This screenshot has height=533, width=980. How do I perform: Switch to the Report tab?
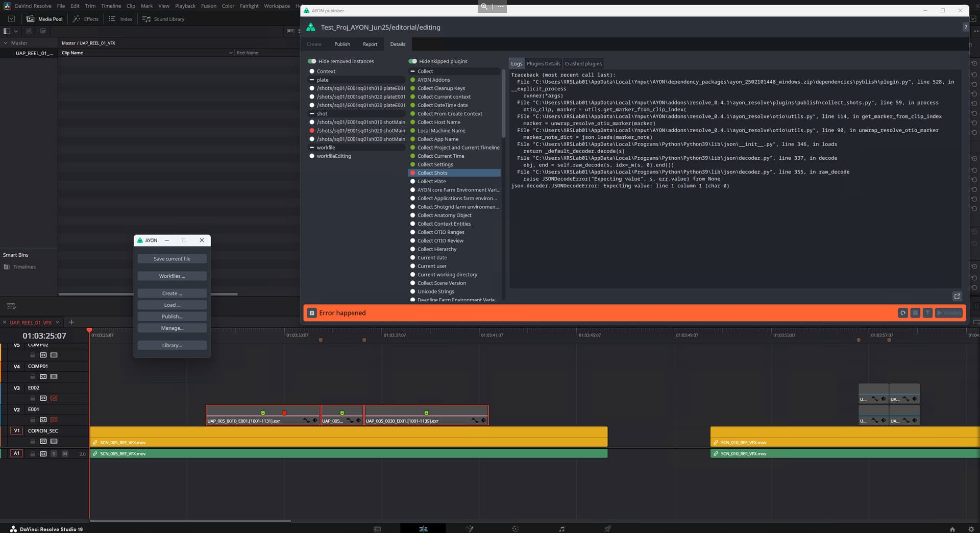(x=370, y=44)
